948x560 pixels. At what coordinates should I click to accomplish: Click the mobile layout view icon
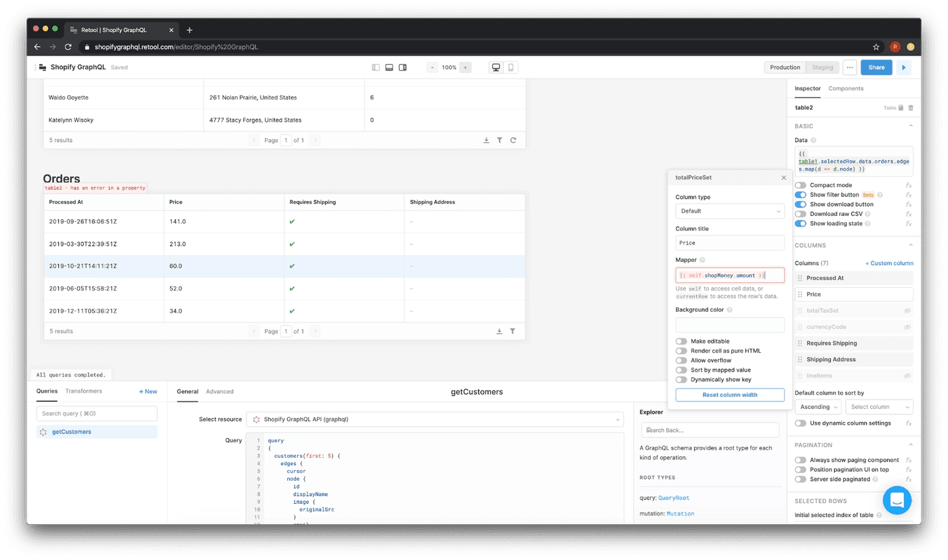511,68
